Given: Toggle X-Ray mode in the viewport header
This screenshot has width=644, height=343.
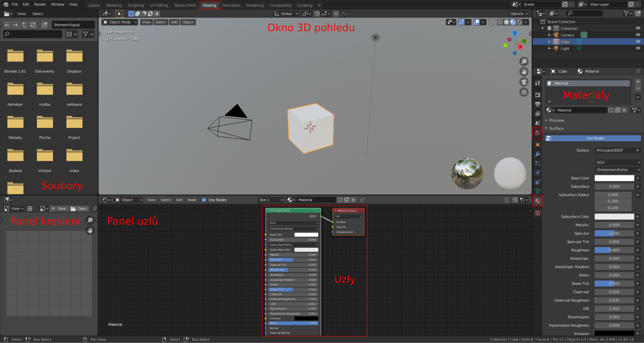Looking at the screenshot, I should [491, 22].
